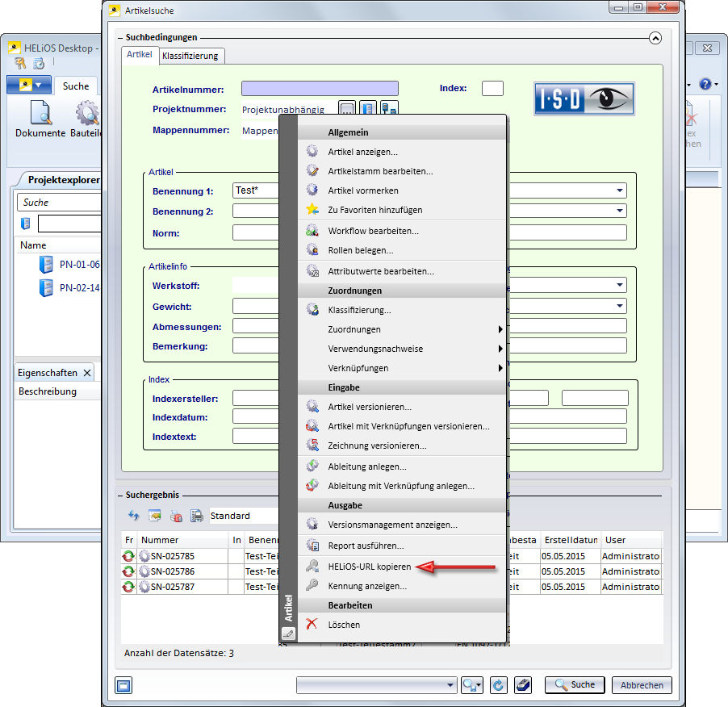Collapse the Suchbedingungen section
Image resolution: width=728 pixels, height=707 pixels.
pos(655,38)
